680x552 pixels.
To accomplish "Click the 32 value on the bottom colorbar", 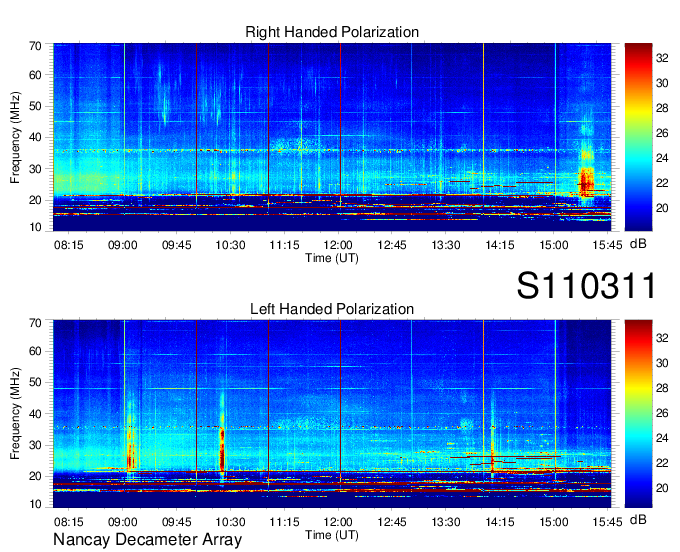I will tap(662, 338).
